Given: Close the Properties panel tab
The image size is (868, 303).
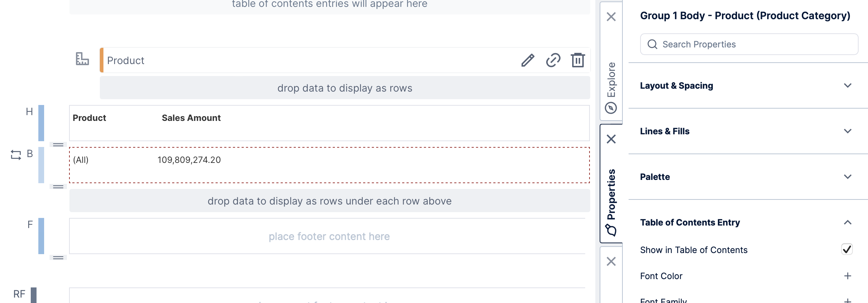Looking at the screenshot, I should 611,139.
